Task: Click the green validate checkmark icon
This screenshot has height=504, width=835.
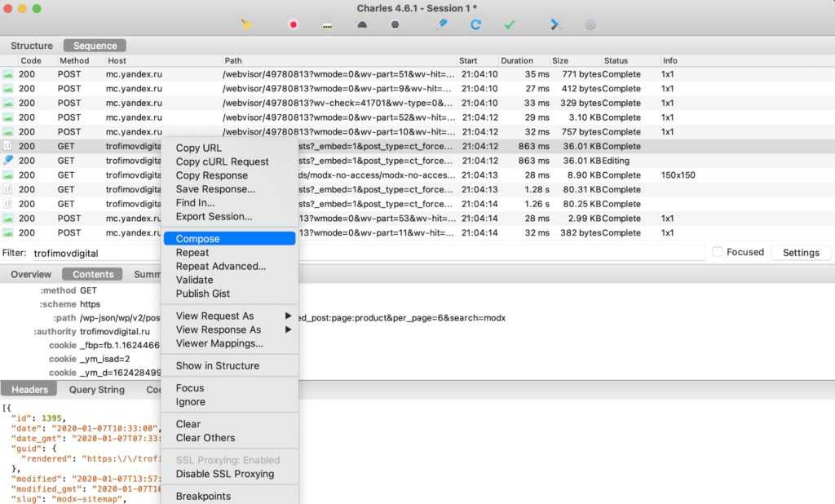Action: (x=510, y=24)
